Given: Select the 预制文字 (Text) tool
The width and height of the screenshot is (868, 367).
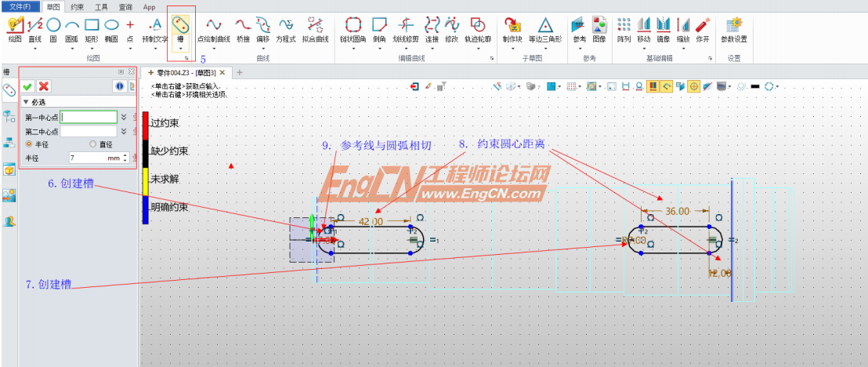Looking at the screenshot, I should click(x=155, y=29).
